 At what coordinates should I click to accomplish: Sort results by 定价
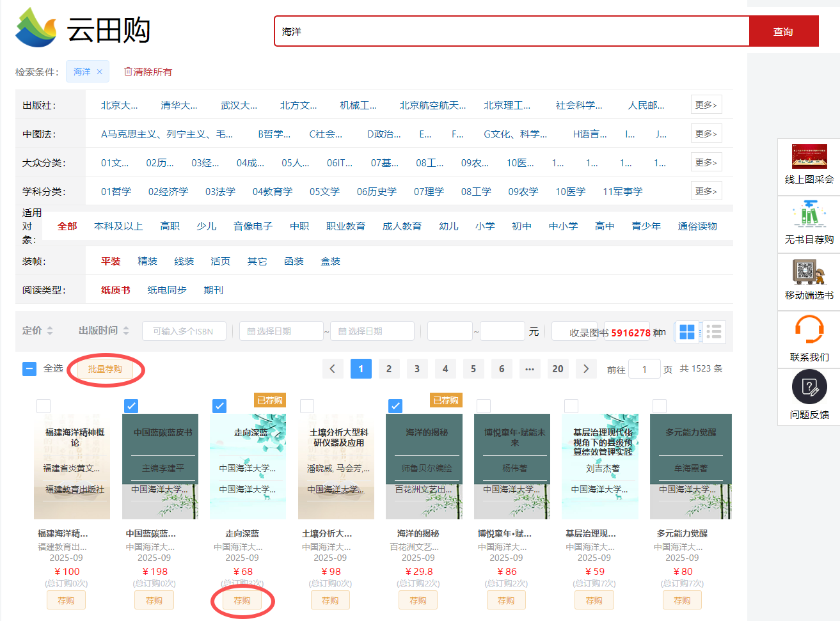tap(38, 331)
